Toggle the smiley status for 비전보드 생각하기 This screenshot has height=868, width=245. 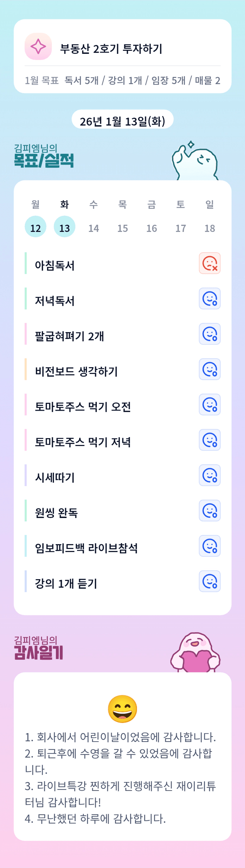[x=209, y=369]
